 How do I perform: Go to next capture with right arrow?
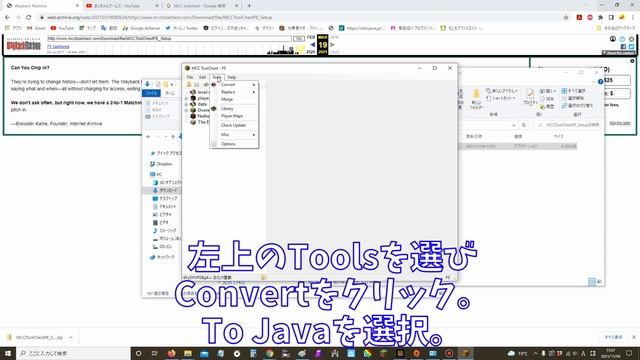[x=333, y=44]
